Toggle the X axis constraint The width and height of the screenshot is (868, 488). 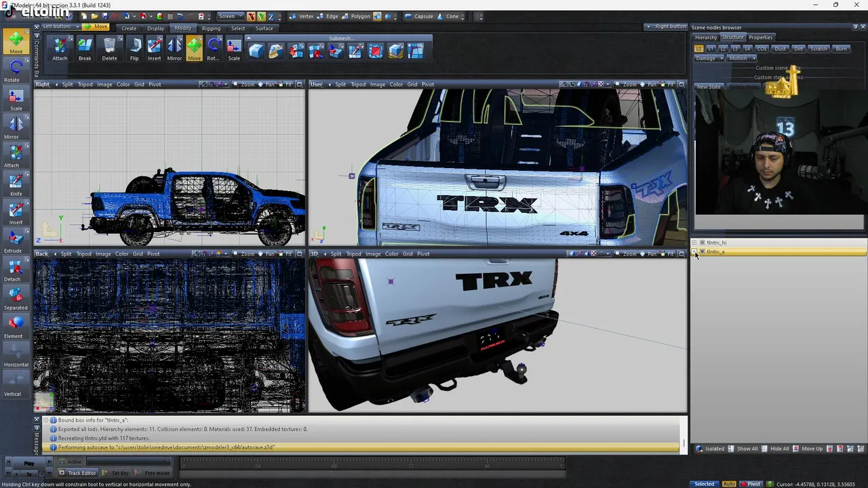tap(251, 16)
